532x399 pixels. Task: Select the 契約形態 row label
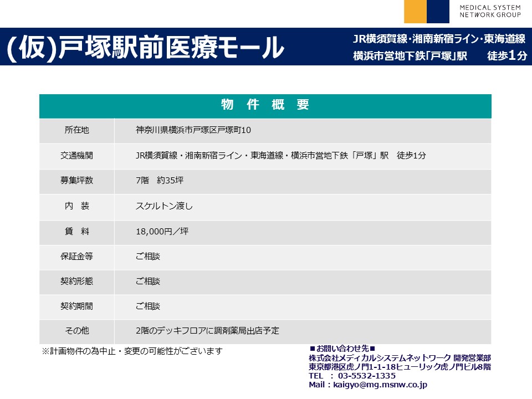click(x=76, y=281)
